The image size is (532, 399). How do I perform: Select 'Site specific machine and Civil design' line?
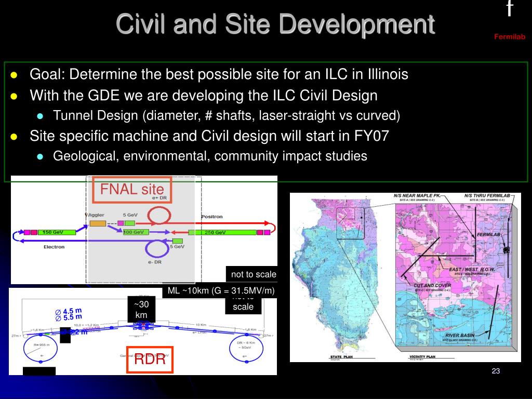[x=209, y=136]
